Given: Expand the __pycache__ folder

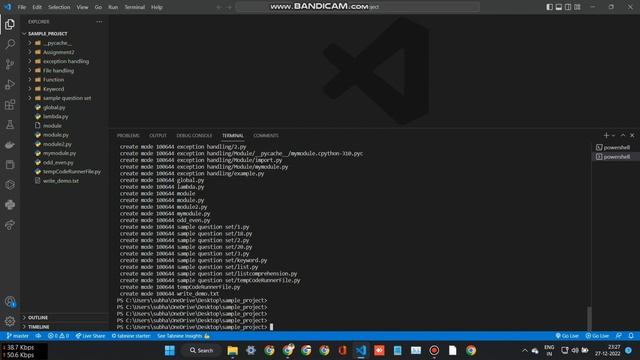Looking at the screenshot, I should point(57,43).
